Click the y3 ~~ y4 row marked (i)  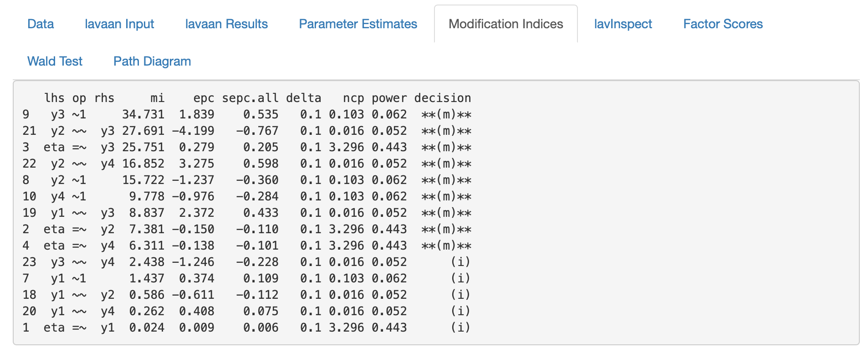(x=228, y=261)
